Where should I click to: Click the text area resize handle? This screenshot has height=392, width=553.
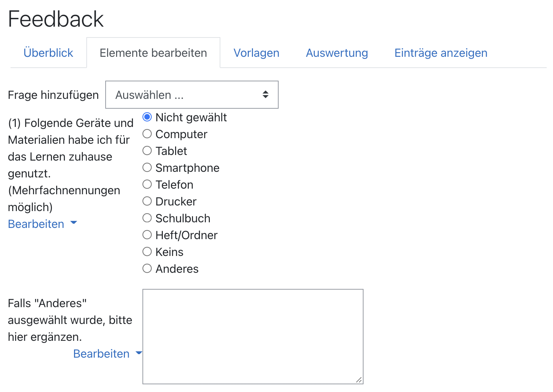point(359,380)
